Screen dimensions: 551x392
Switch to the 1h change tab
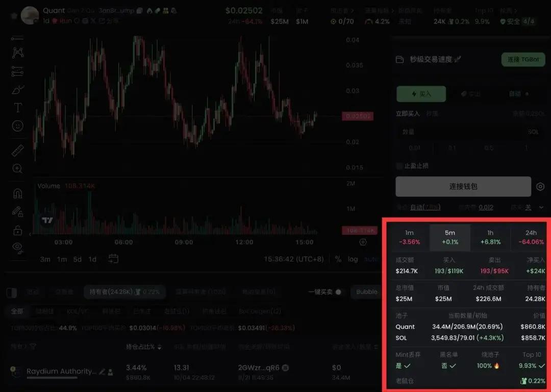click(x=490, y=237)
